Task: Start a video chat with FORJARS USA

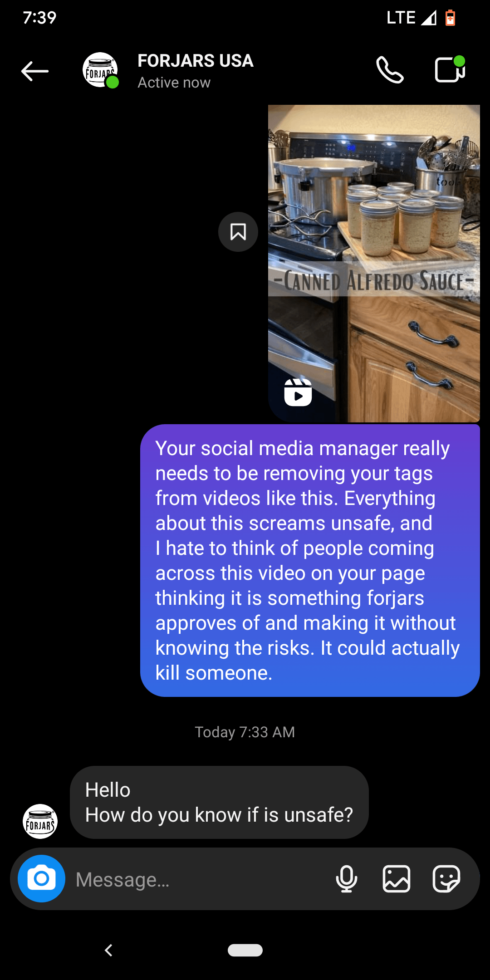Action: pyautogui.click(x=450, y=69)
